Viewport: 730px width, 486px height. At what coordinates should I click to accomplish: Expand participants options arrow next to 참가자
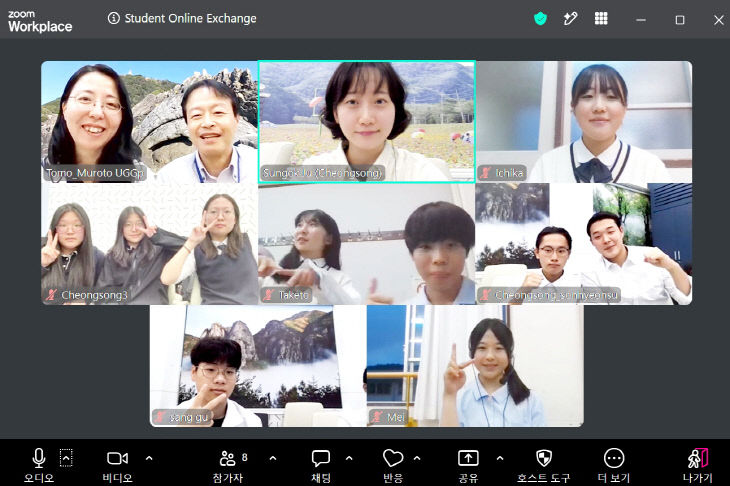[273, 458]
